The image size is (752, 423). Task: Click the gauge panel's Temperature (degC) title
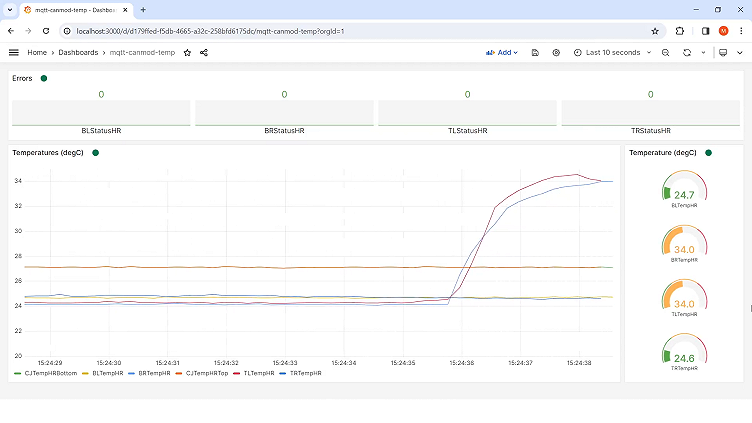(663, 153)
